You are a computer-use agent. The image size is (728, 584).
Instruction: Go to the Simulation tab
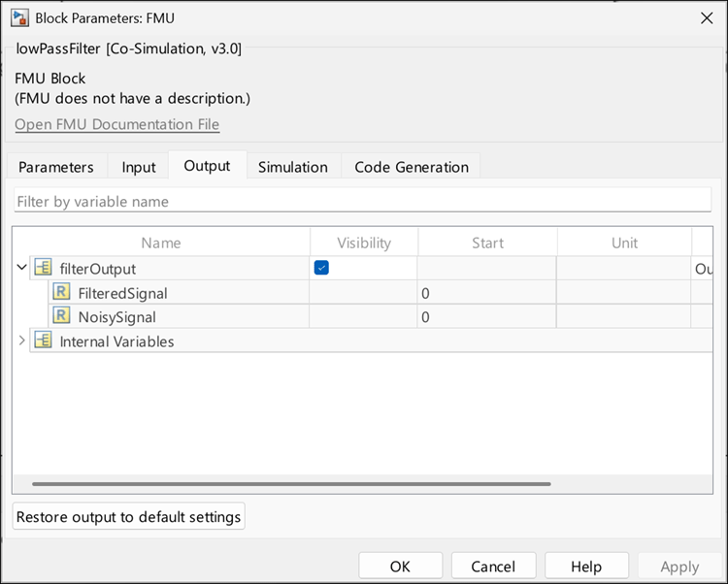click(292, 167)
